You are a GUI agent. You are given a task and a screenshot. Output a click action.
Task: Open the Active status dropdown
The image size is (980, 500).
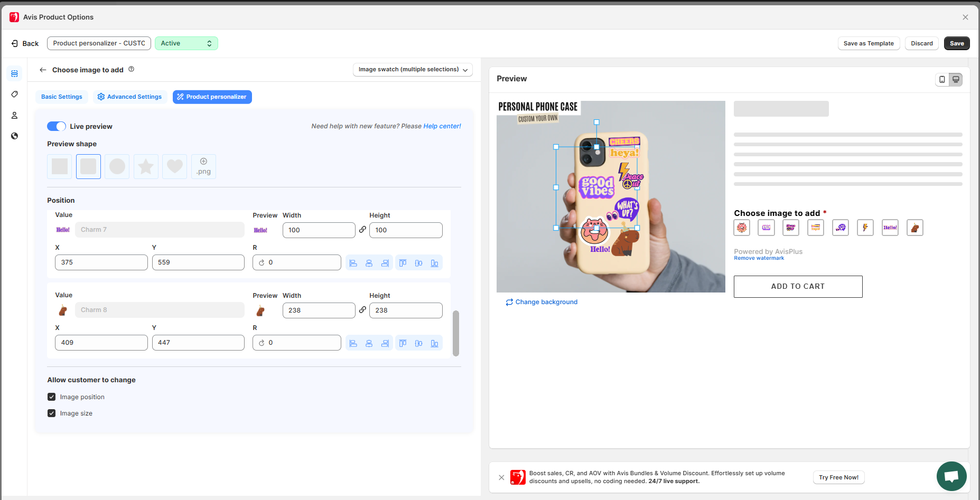[186, 43]
